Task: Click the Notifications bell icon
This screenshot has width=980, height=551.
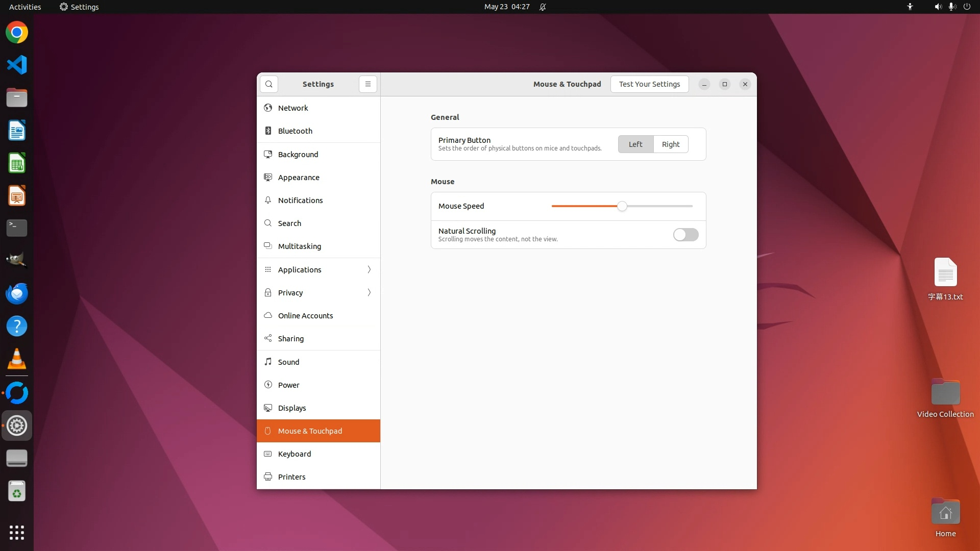Action: point(268,201)
